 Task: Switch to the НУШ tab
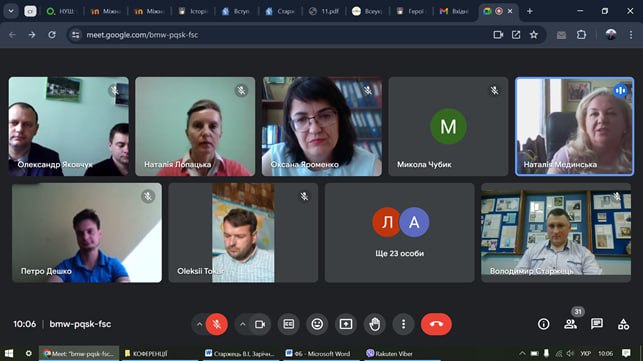pos(61,11)
